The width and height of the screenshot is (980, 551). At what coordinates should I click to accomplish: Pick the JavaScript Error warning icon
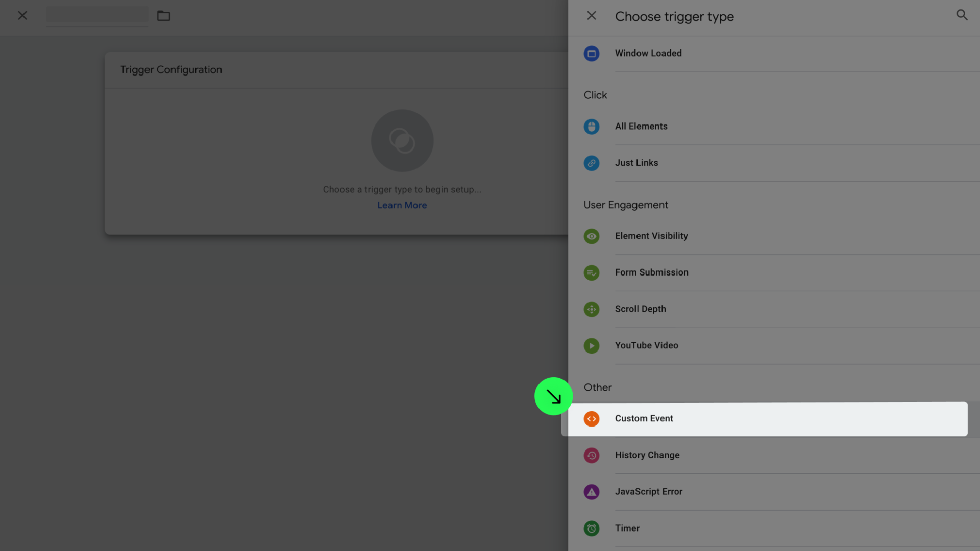pyautogui.click(x=592, y=492)
